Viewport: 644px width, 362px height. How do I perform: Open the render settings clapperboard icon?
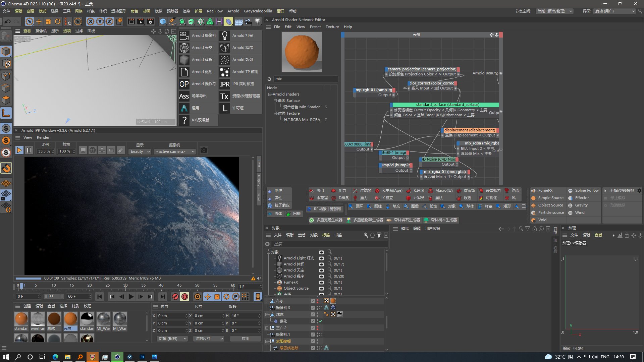click(x=150, y=22)
